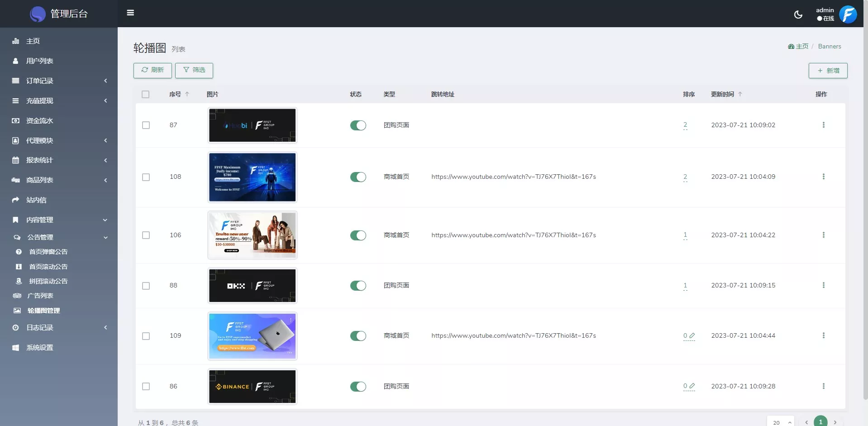The width and height of the screenshot is (868, 426).
Task: Open the admin profile avatar
Action: click(x=848, y=14)
